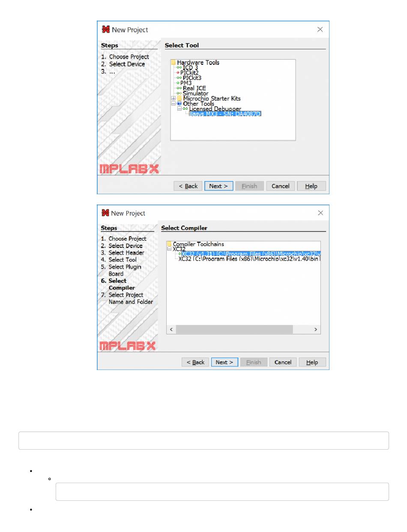Collapse the Licensed Debugger node

(x=180, y=109)
